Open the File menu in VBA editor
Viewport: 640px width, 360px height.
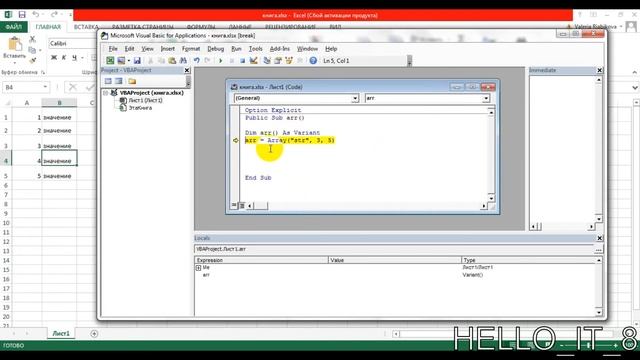point(113,49)
